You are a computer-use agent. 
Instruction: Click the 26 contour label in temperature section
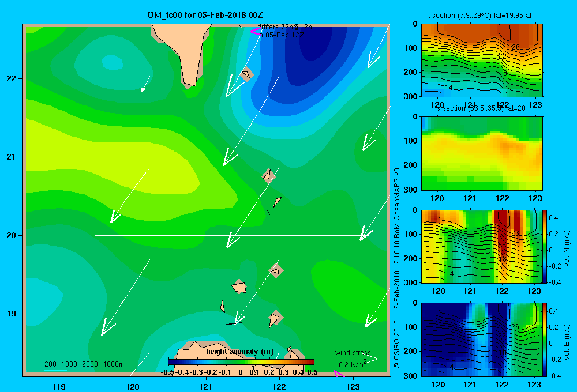[515, 47]
